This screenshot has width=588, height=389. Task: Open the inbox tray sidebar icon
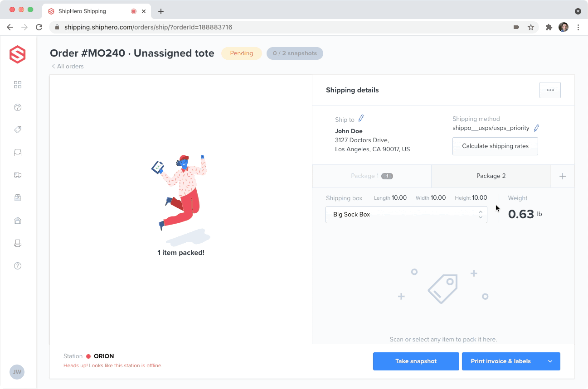18,153
